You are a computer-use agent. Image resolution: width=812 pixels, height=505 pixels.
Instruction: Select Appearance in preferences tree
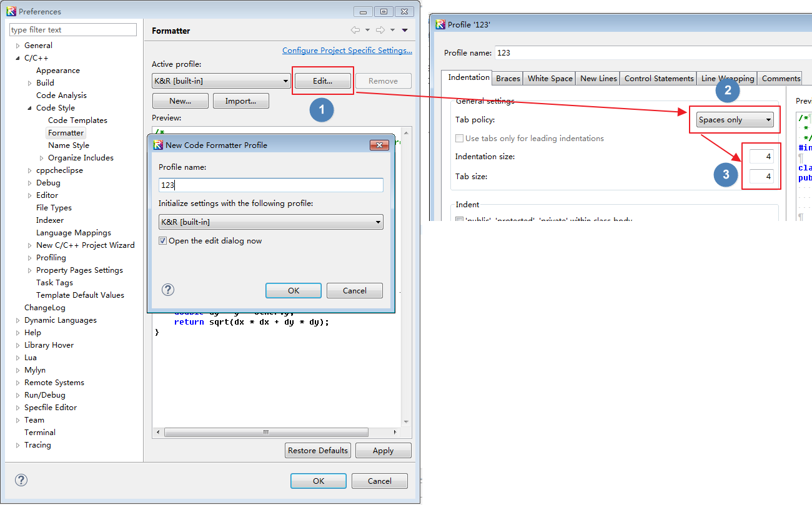pyautogui.click(x=58, y=71)
